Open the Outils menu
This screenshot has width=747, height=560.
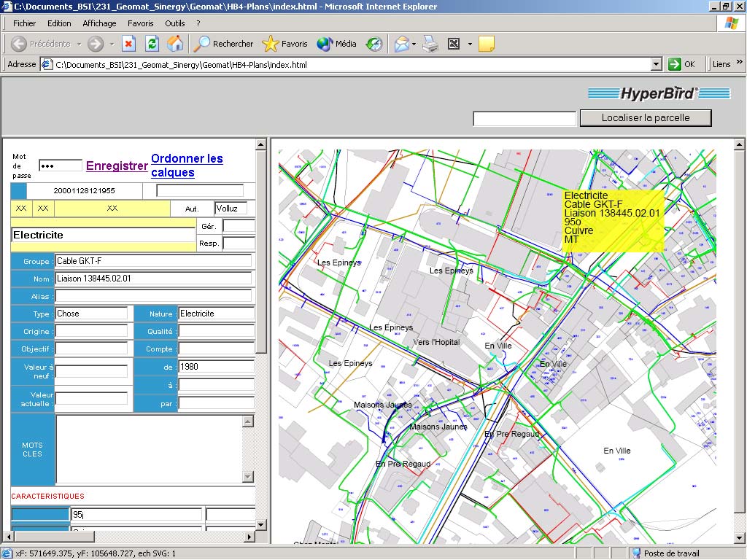point(175,23)
